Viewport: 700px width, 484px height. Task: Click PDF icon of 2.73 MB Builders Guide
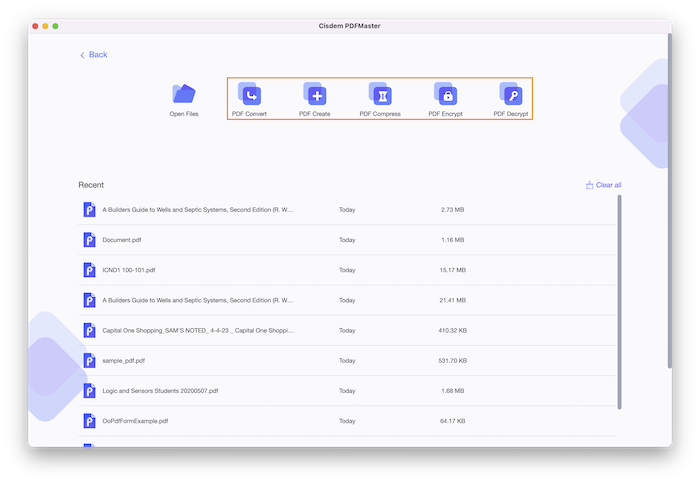89,209
